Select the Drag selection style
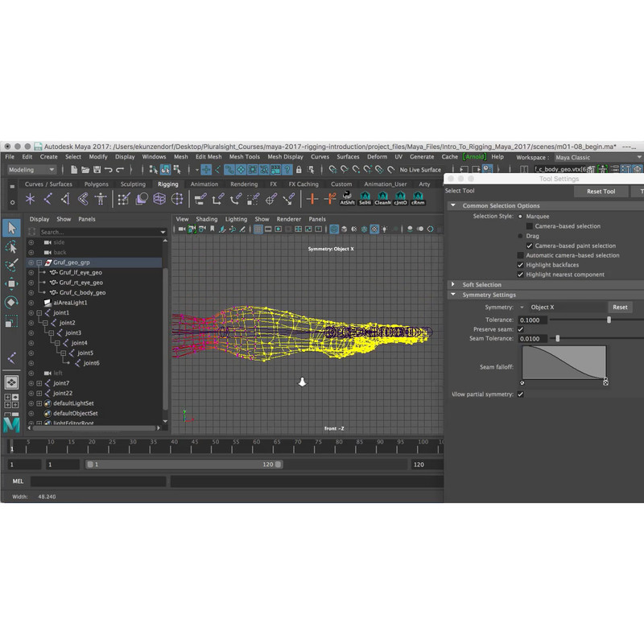This screenshot has height=644, width=644. 520,236
